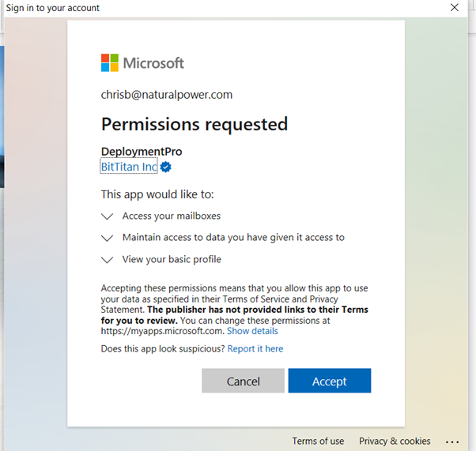Expand the View your basic profile chevron

click(108, 260)
